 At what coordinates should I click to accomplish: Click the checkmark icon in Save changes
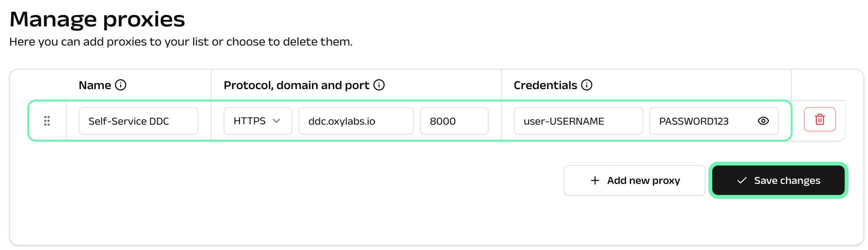click(742, 180)
